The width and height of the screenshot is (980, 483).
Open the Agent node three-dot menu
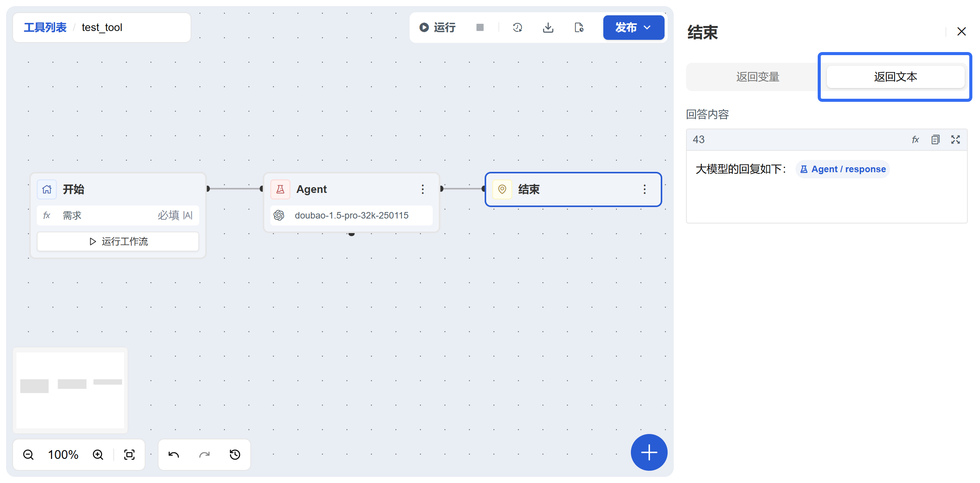click(x=423, y=189)
